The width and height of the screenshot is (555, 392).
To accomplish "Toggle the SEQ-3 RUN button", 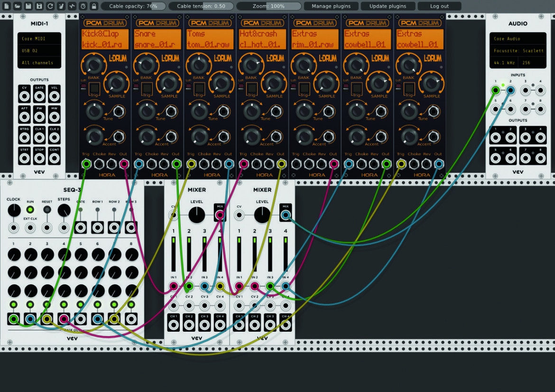I will coord(30,210).
